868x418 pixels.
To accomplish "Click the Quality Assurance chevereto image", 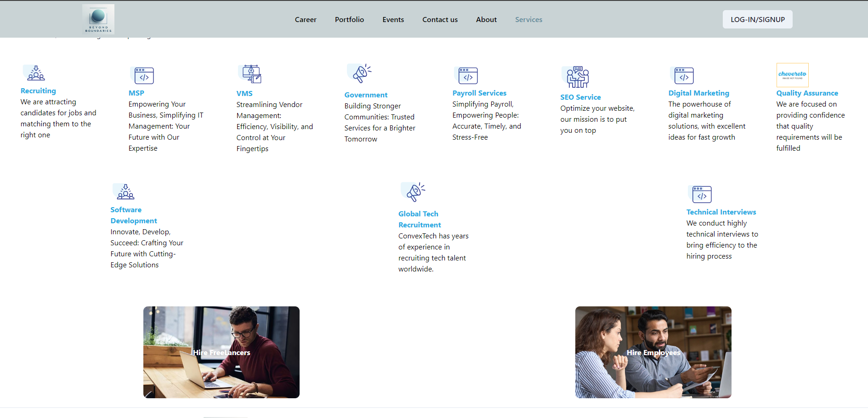I will [792, 75].
